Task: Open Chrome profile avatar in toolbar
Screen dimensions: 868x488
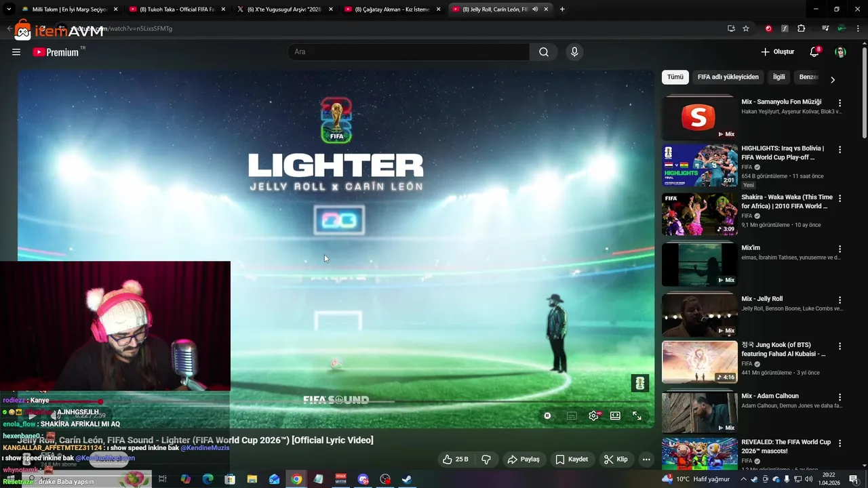Action: point(842,28)
